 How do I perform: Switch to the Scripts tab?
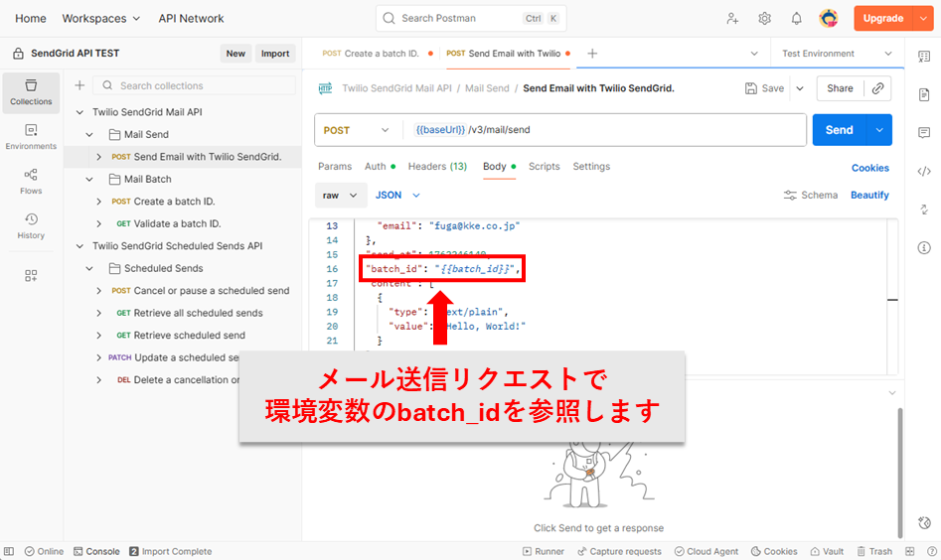545,167
